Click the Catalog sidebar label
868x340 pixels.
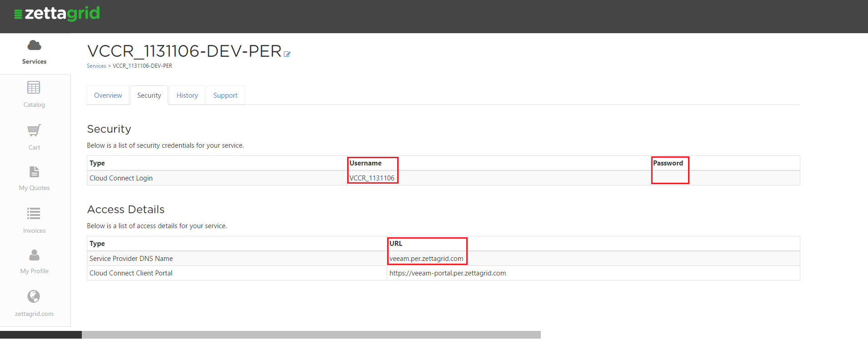pos(34,105)
